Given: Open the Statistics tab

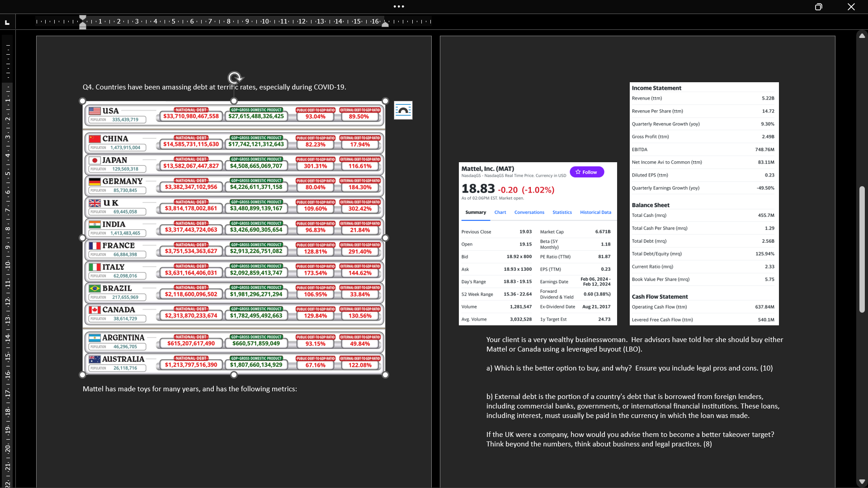Looking at the screenshot, I should click(562, 212).
